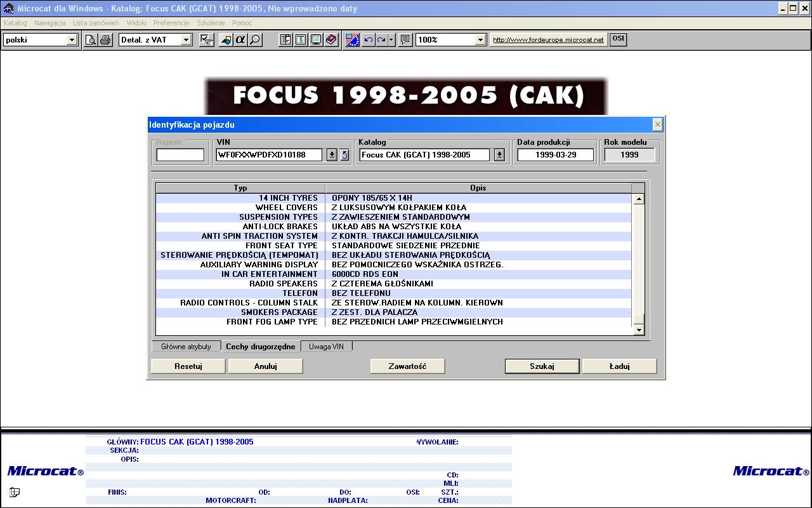Click the notes speech bubble icon
This screenshot has width=812, height=508.
click(x=405, y=39)
